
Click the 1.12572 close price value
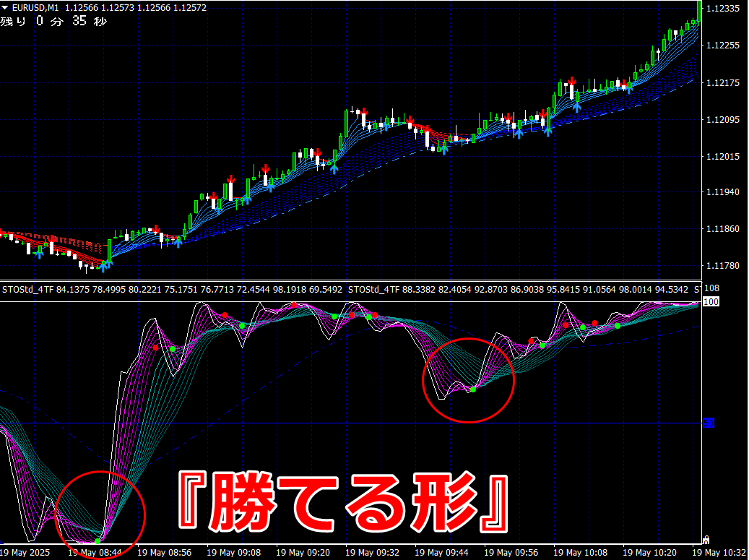(190, 8)
